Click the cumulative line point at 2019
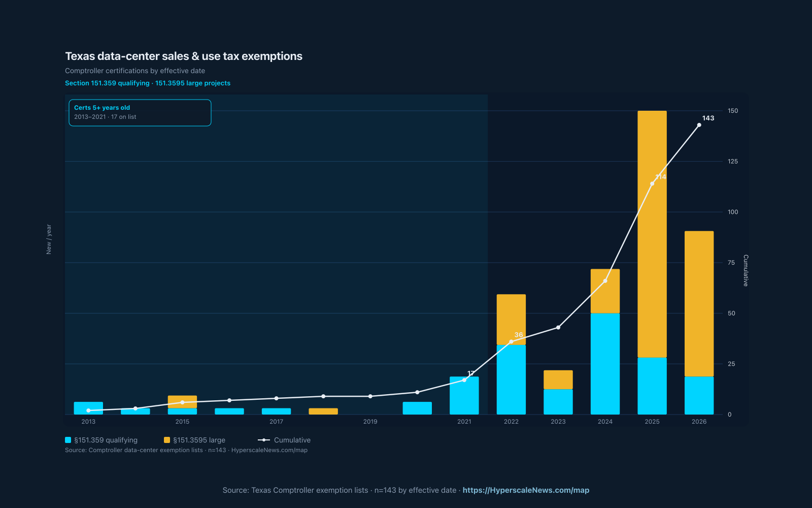Screen dimensions: 812x508 tap(370, 396)
